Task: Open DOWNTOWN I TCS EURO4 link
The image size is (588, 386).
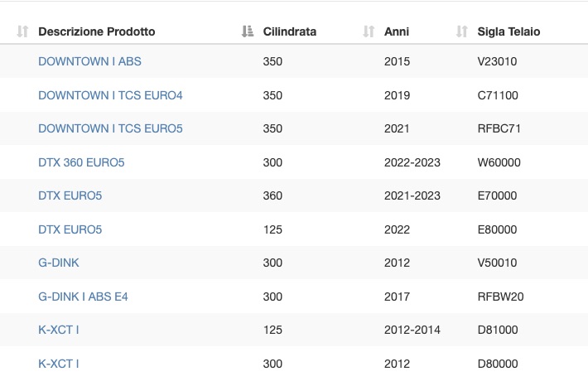Action: (110, 95)
